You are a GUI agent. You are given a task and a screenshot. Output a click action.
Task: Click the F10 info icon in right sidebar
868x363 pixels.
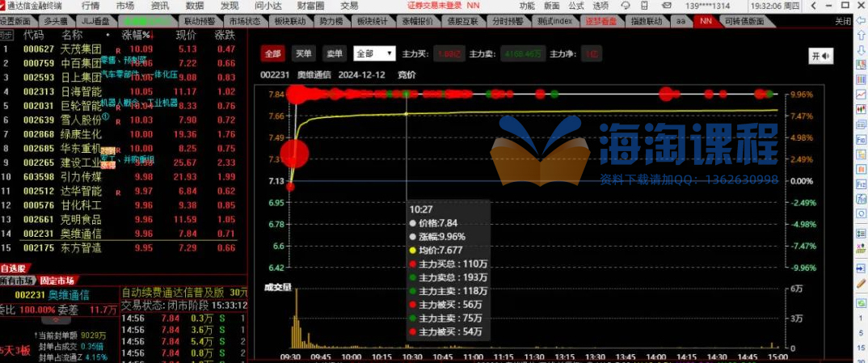861,139
